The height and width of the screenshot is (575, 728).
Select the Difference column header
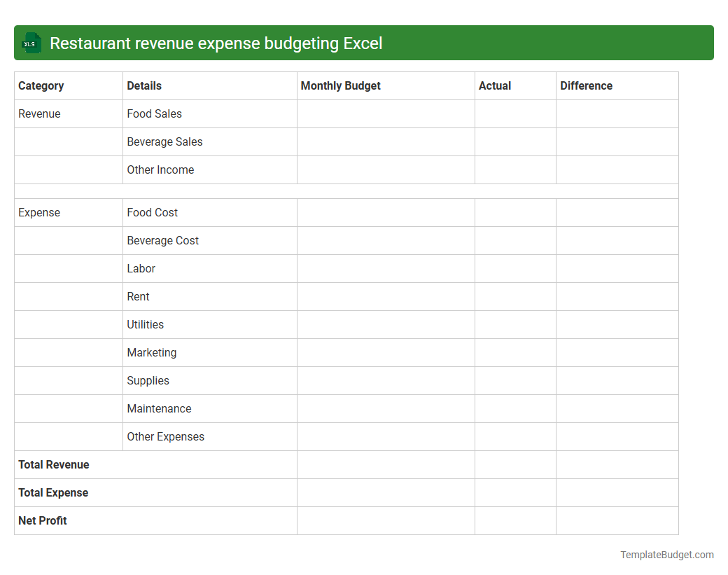pos(587,85)
